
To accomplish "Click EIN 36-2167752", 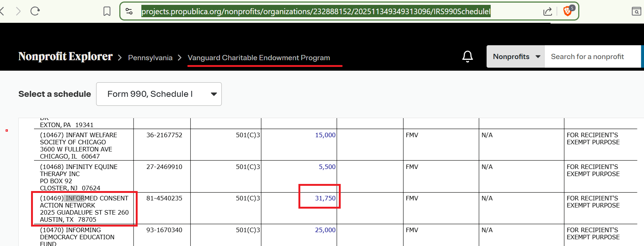I will [x=164, y=135].
